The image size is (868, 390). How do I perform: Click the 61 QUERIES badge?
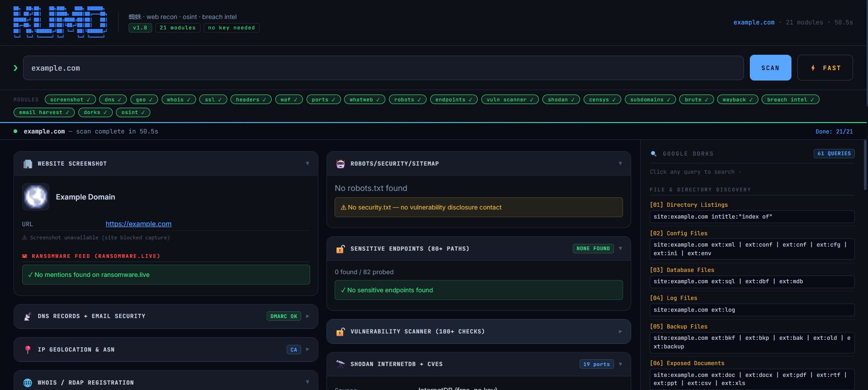point(834,153)
